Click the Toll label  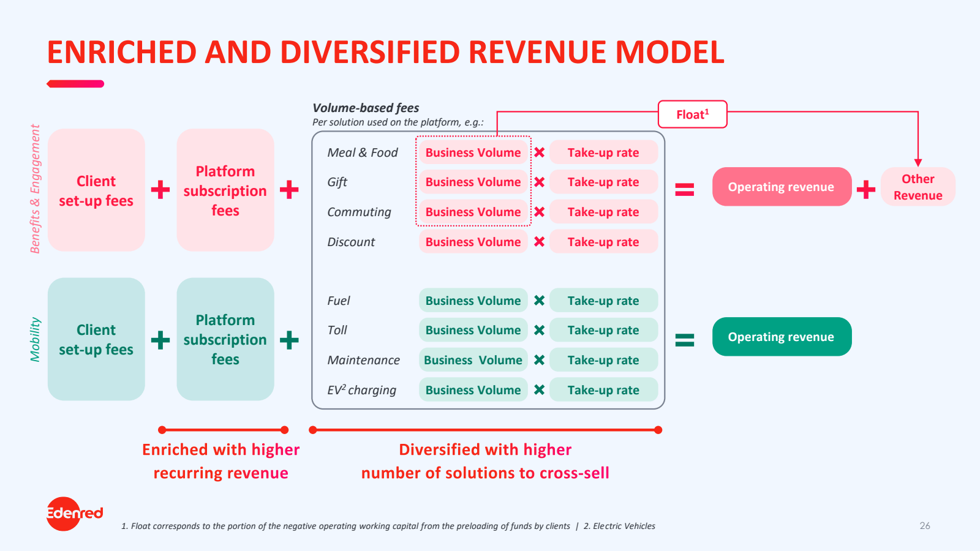click(x=337, y=330)
